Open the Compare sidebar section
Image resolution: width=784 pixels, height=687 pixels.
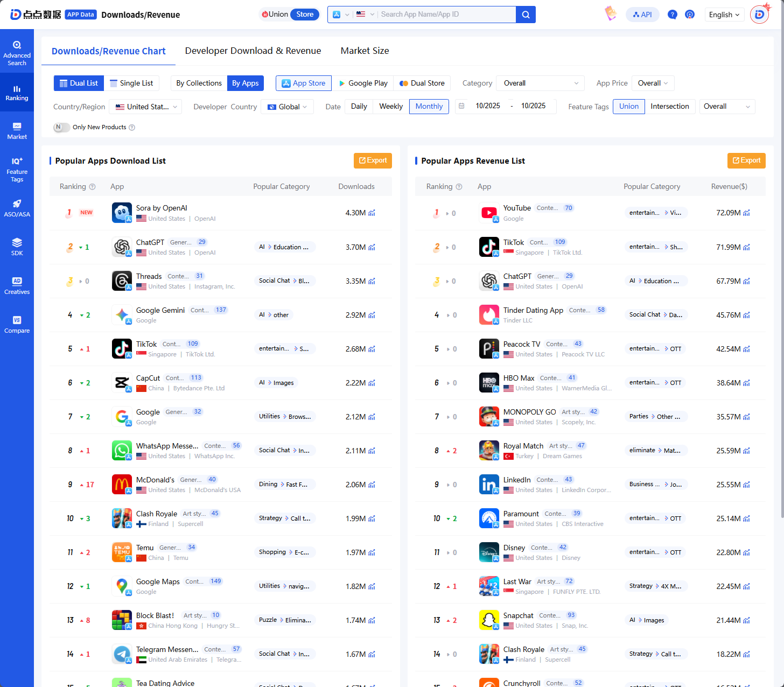pyautogui.click(x=17, y=325)
